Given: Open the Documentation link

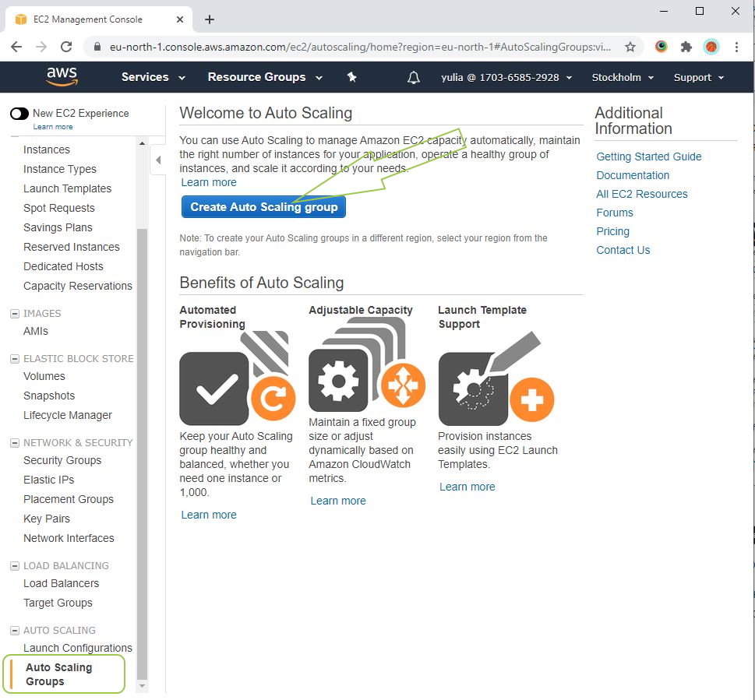Looking at the screenshot, I should click(633, 176).
